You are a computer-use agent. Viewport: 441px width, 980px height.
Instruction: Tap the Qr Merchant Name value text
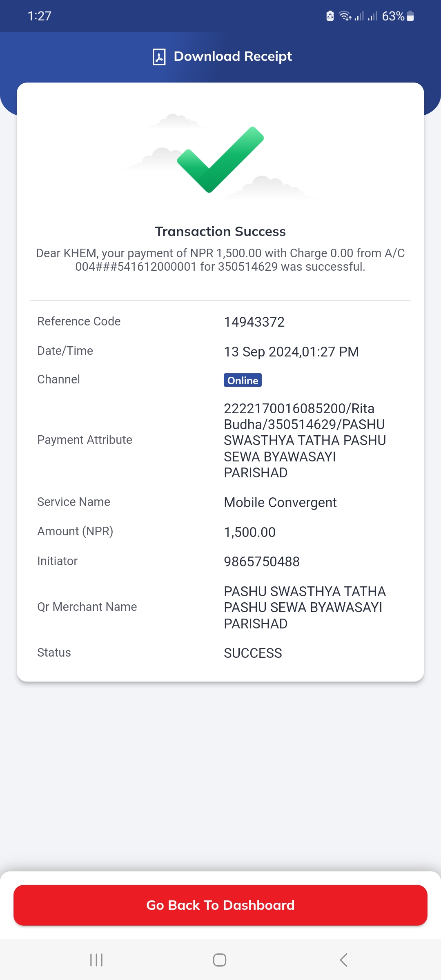pyautogui.click(x=305, y=608)
